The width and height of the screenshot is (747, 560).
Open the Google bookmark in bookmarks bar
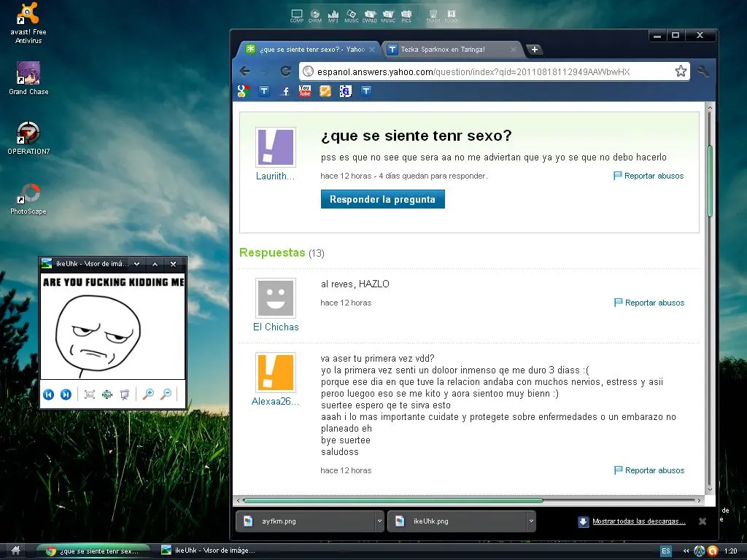[244, 91]
